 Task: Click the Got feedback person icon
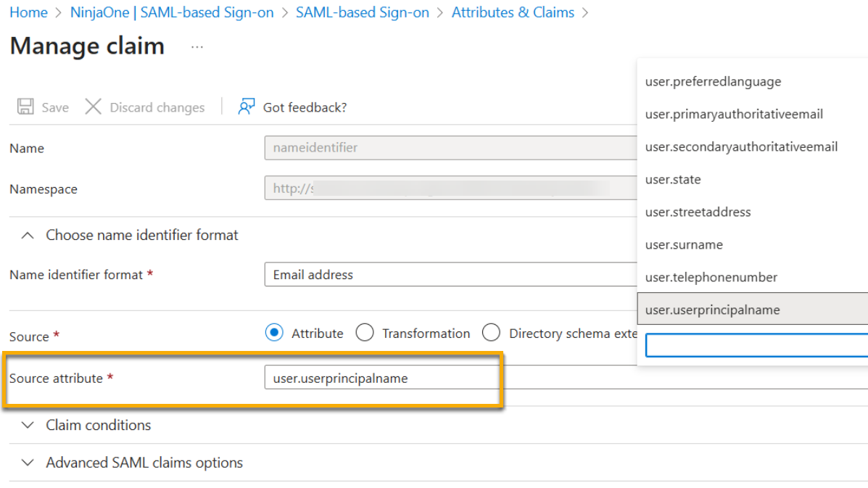pyautogui.click(x=247, y=107)
